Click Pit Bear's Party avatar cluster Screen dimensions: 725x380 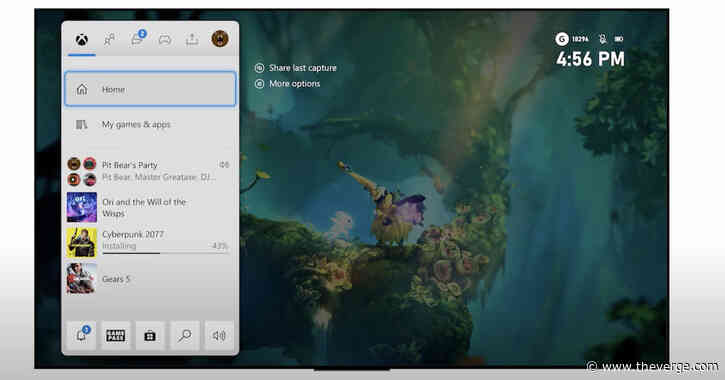coord(82,171)
